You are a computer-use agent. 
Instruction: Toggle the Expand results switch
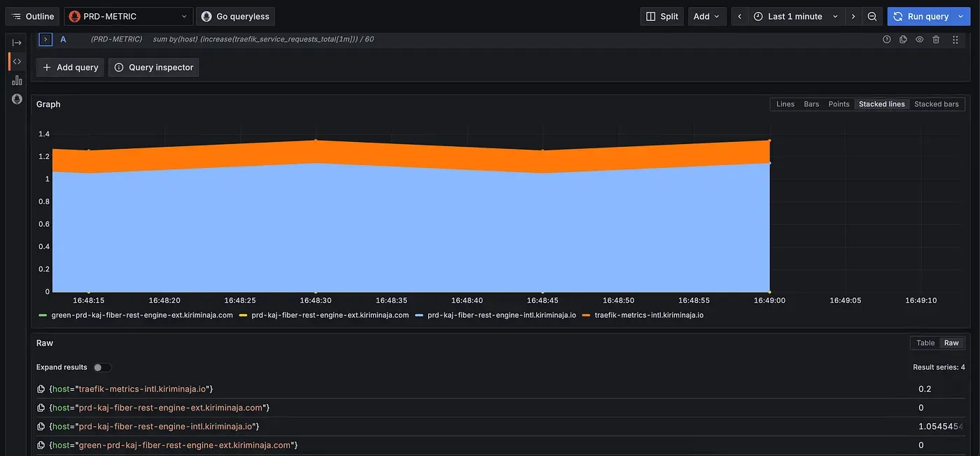(102, 367)
